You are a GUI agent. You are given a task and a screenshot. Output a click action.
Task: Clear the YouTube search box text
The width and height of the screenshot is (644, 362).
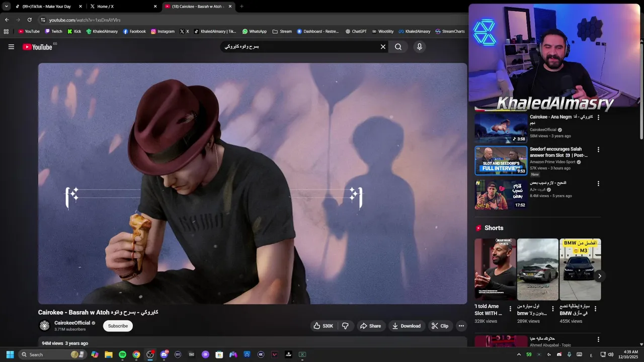383,47
